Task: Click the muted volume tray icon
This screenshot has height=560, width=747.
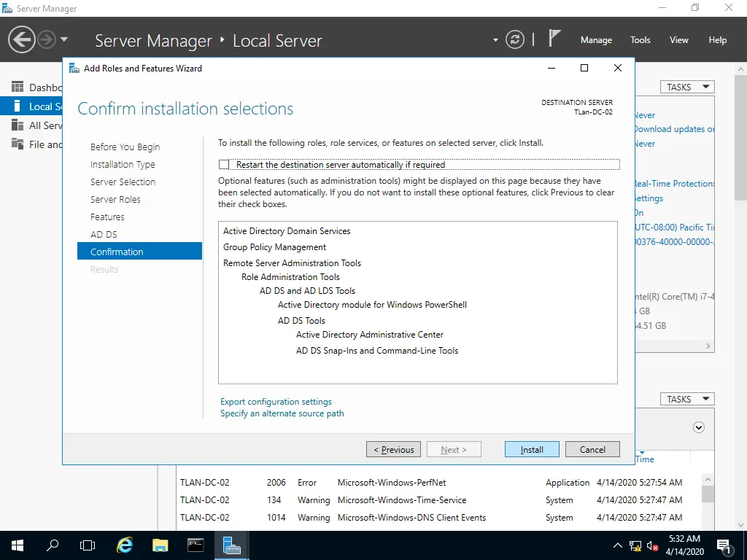Action: click(x=652, y=545)
